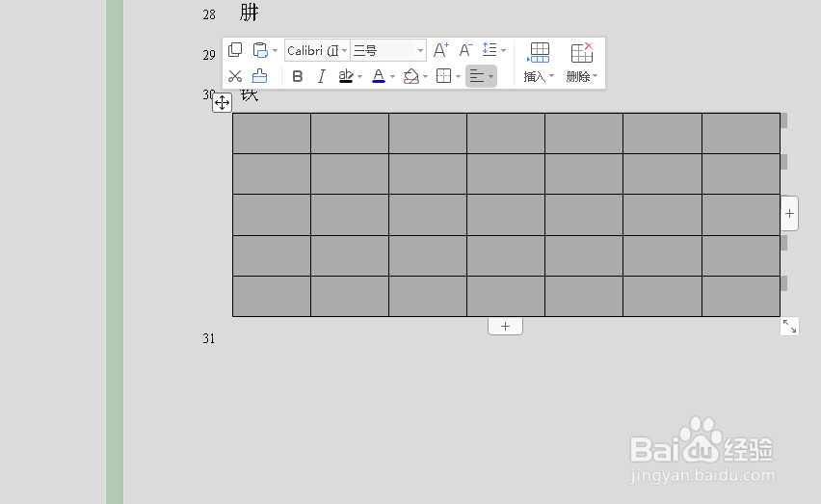Click the paste icon in floating toolbar

point(260,50)
